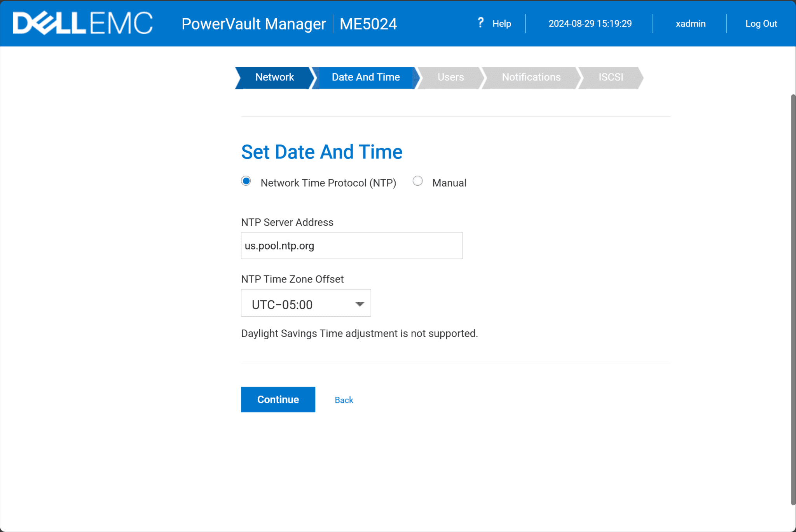Click the NTP Server Address text field
Image resolution: width=796 pixels, height=532 pixels.
click(x=351, y=245)
